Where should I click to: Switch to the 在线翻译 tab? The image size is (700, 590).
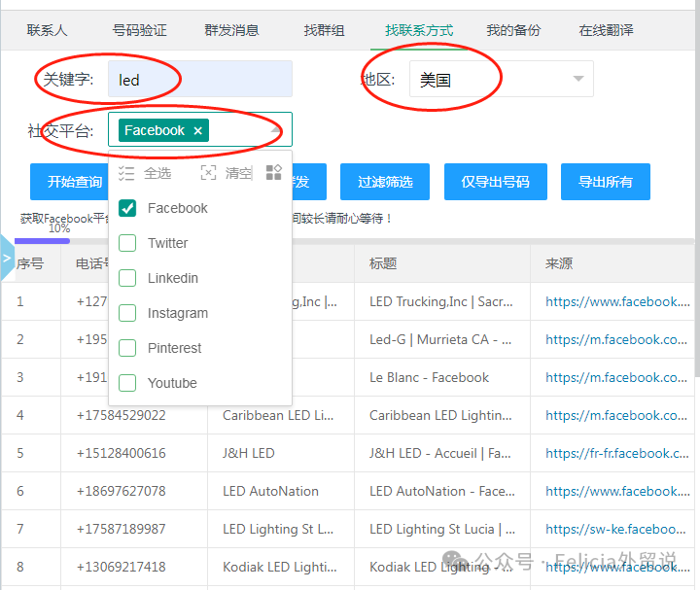pos(606,30)
